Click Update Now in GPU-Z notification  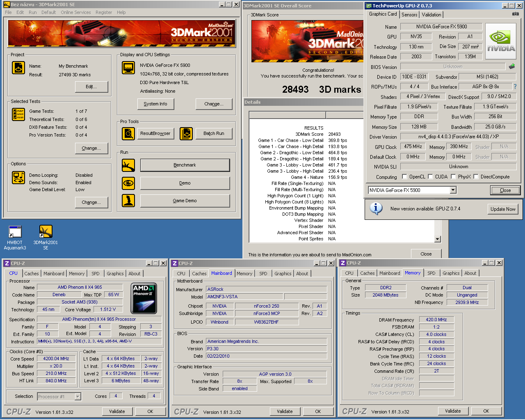[x=503, y=209]
